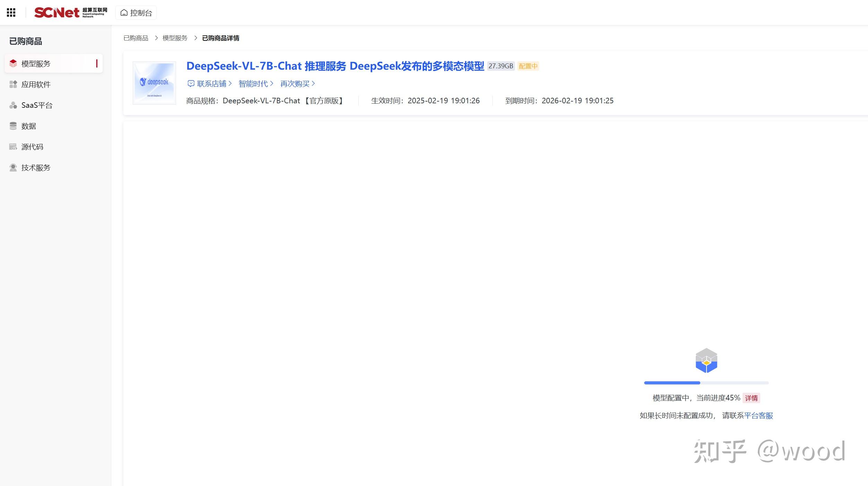Select 数据 in the sidebar
This screenshot has height=486, width=868.
28,126
